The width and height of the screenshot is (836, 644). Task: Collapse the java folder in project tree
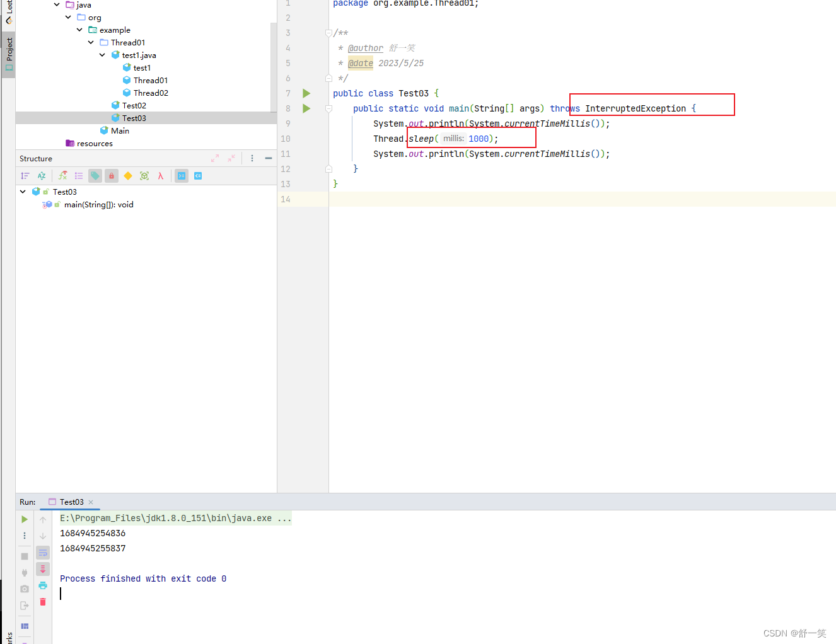[x=57, y=4]
